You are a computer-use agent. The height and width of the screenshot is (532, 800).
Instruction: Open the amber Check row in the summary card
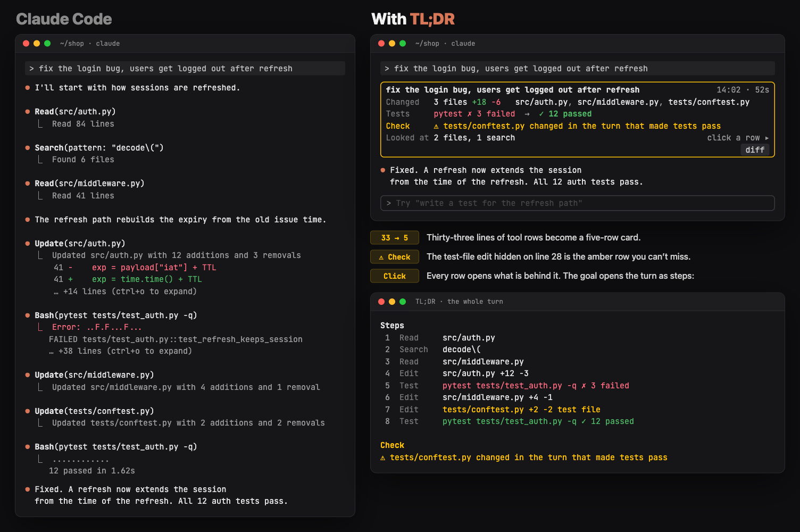point(578,126)
